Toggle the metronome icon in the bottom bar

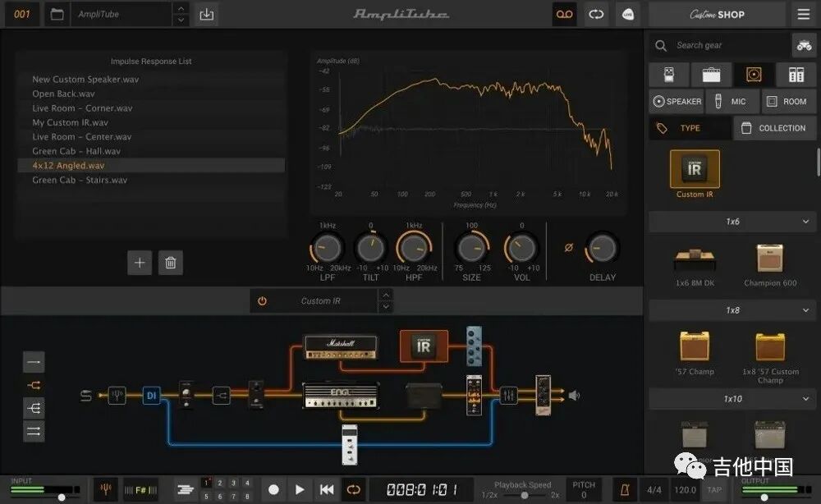(x=625, y=490)
